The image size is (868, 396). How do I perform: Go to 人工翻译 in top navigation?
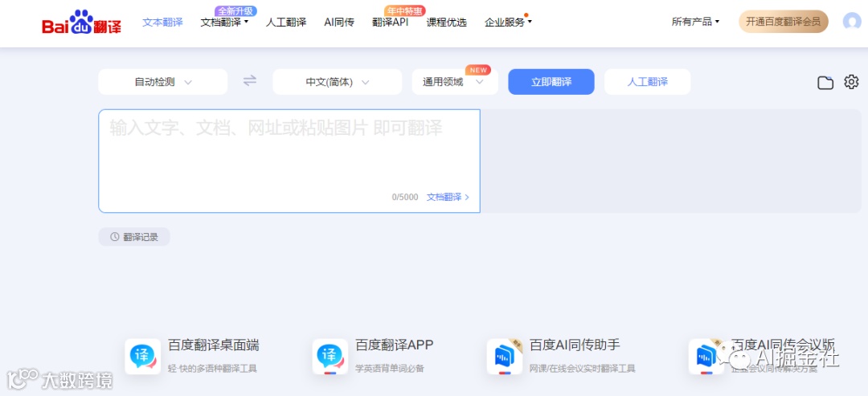(x=285, y=22)
